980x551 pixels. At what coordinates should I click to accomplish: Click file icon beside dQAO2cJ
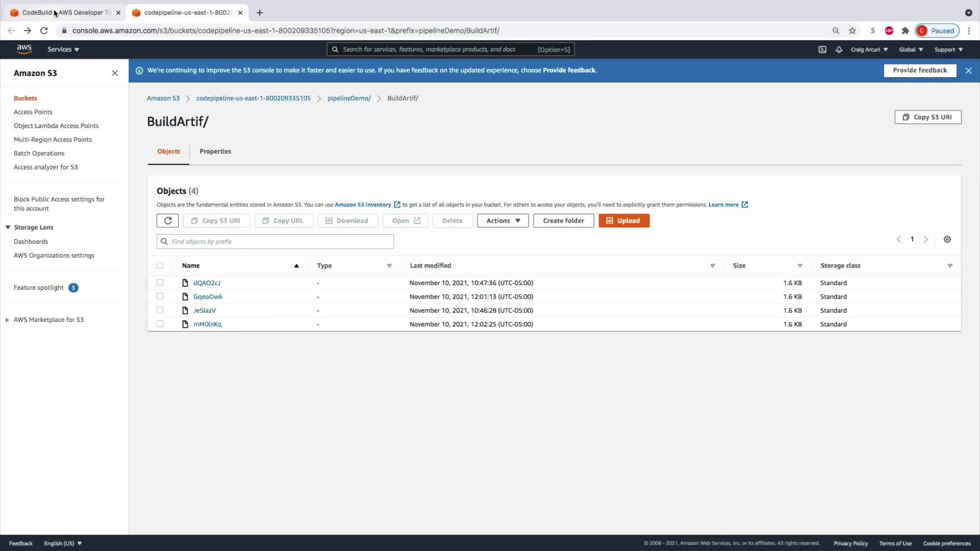[x=185, y=283]
